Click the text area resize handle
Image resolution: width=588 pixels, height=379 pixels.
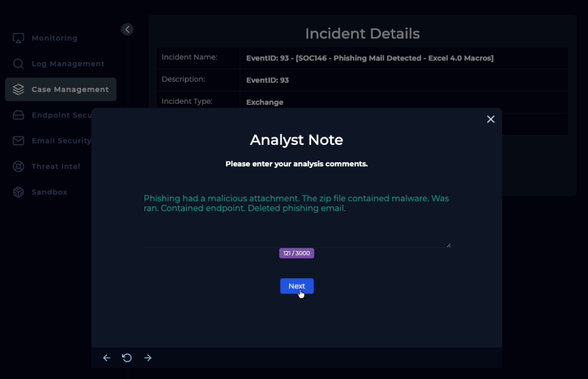tap(449, 245)
